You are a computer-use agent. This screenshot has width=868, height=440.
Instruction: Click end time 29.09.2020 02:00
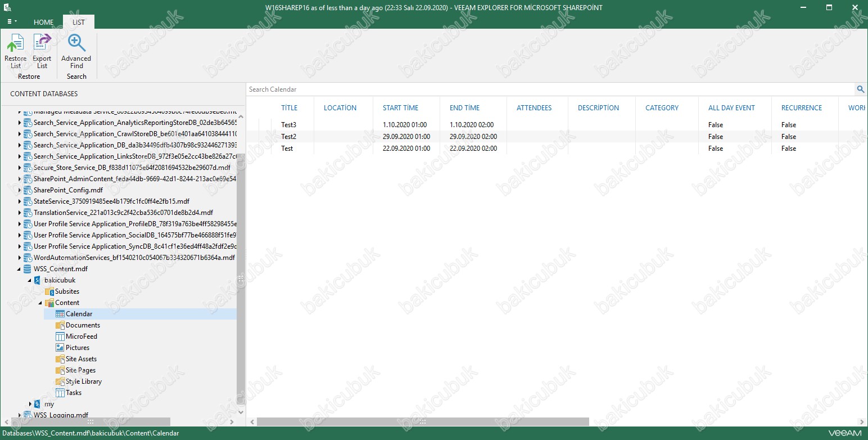[473, 136]
